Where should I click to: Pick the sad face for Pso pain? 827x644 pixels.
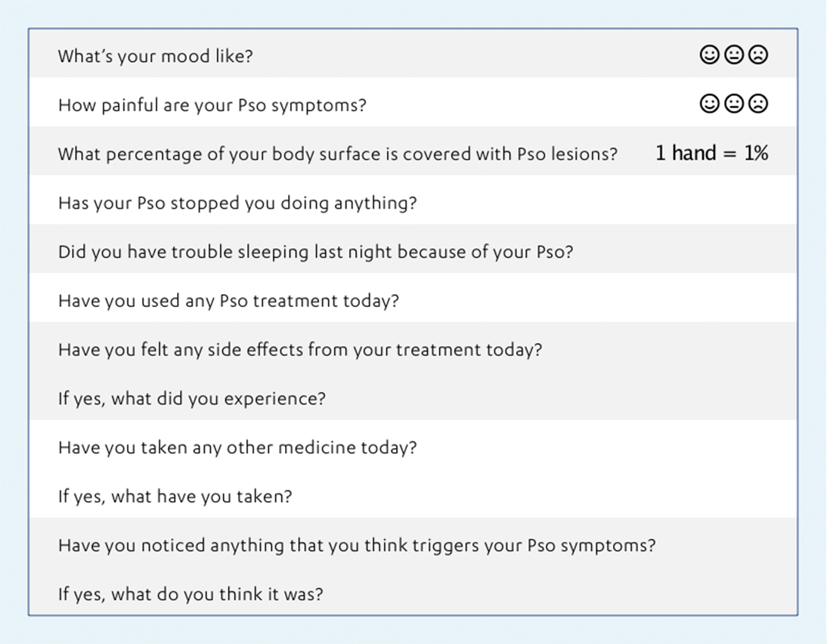(x=757, y=104)
